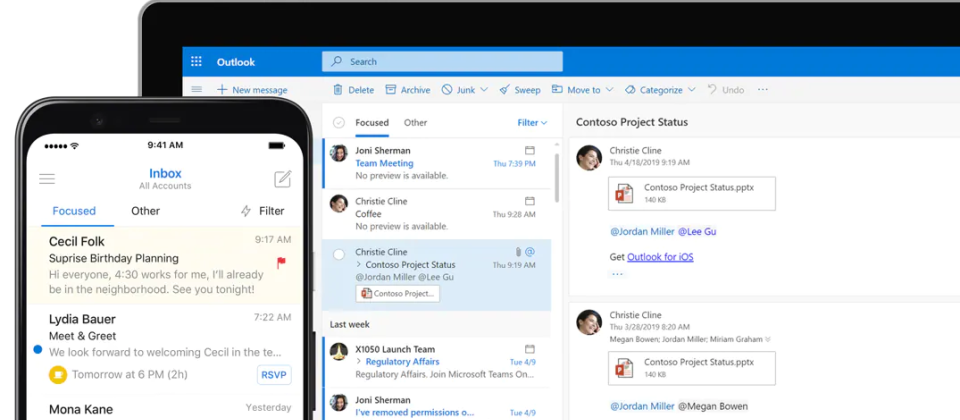Click the @Megan Bowen mention
Screen dimensions: 960x420
tap(713, 406)
